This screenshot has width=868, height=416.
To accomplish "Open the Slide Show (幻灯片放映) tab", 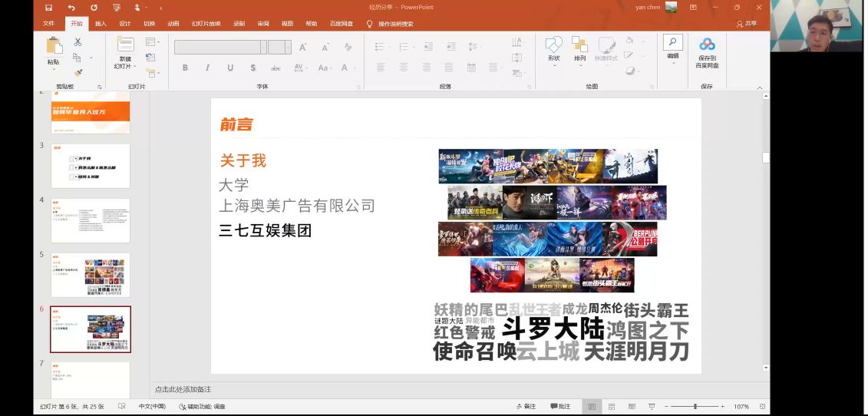I will 206,24.
